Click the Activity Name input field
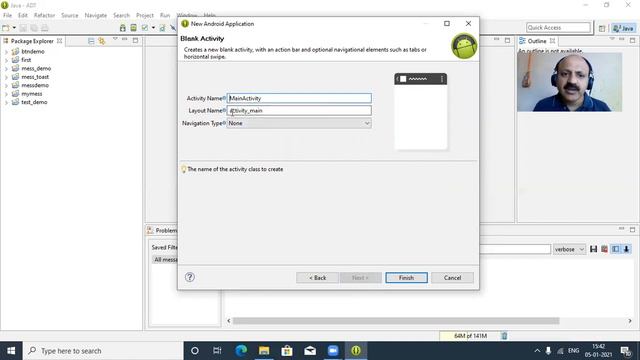Viewport: 640px width, 360px height. (299, 98)
